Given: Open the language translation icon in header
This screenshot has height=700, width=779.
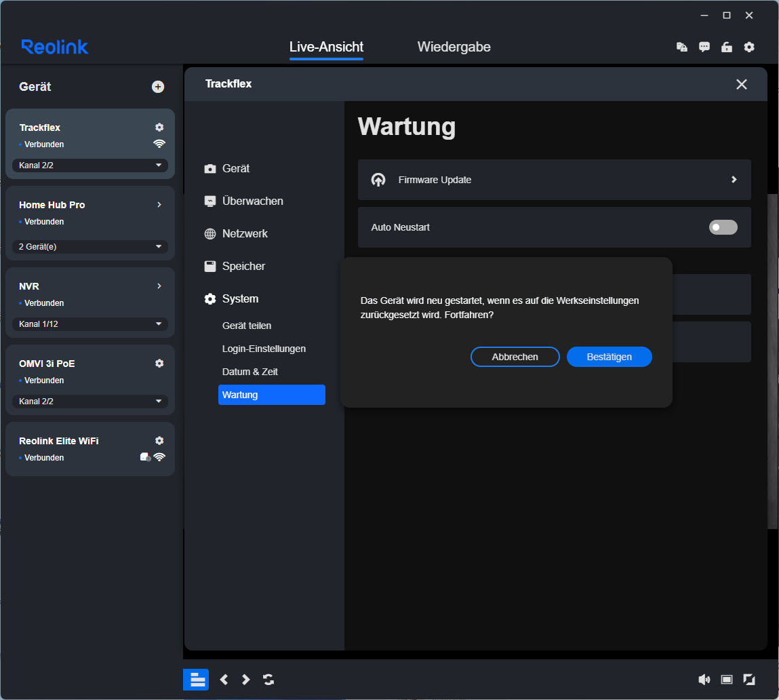Looking at the screenshot, I should click(681, 47).
